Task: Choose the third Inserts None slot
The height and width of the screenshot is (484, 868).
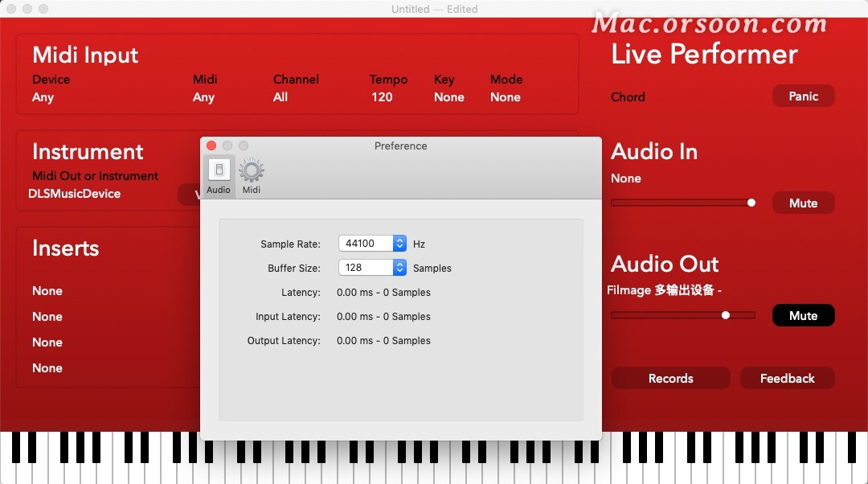Action: point(47,342)
